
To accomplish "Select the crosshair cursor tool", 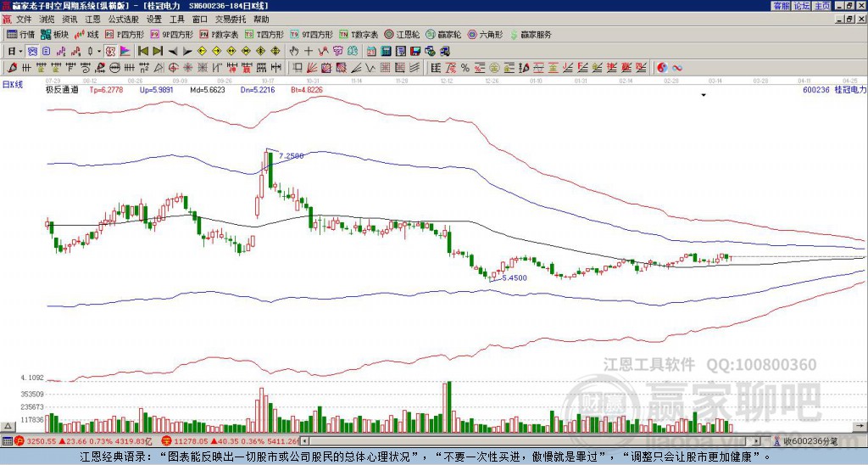I will tap(309, 52).
